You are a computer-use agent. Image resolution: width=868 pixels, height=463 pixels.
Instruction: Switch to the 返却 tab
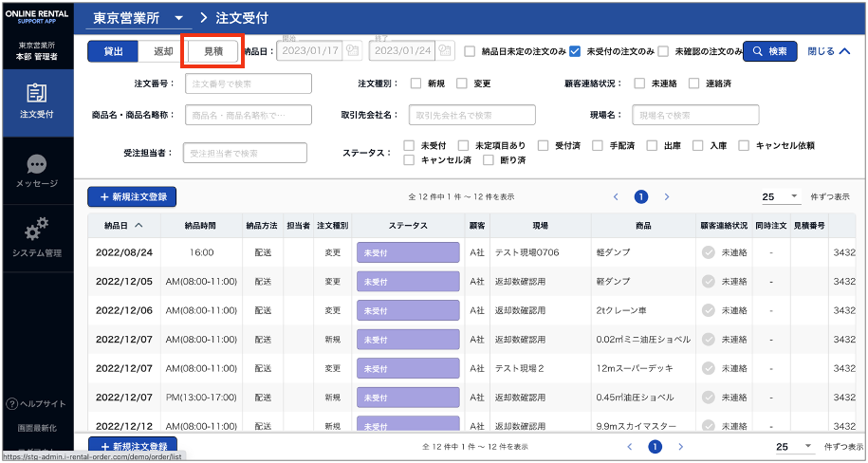pyautogui.click(x=163, y=51)
